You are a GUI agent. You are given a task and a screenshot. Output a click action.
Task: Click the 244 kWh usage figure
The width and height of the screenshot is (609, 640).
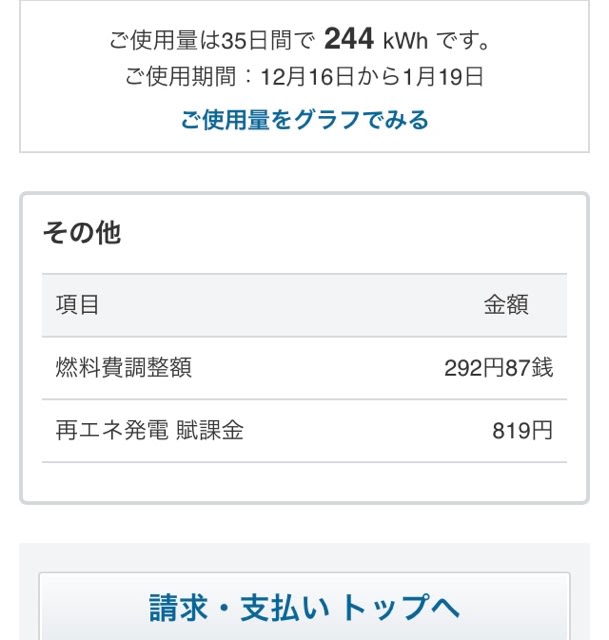coord(376,39)
